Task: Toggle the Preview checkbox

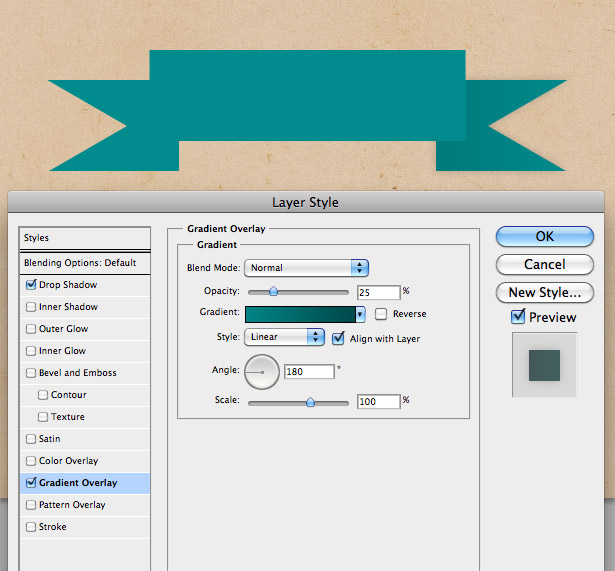Action: tap(518, 316)
